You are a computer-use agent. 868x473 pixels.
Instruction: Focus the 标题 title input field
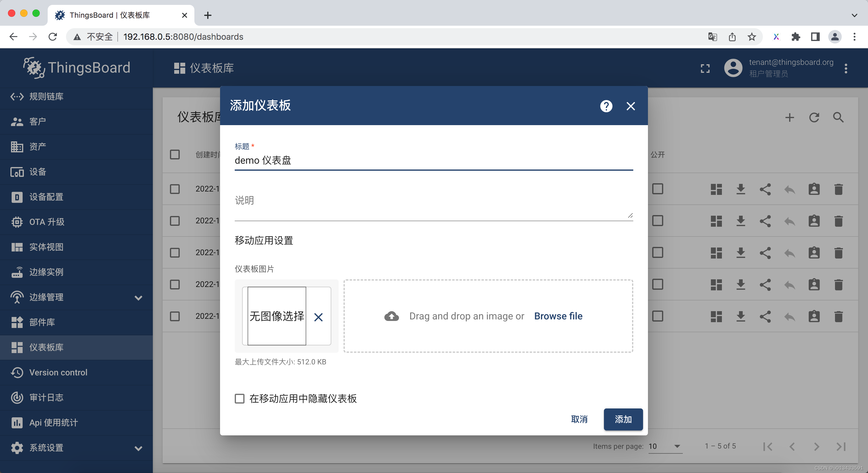tap(434, 160)
